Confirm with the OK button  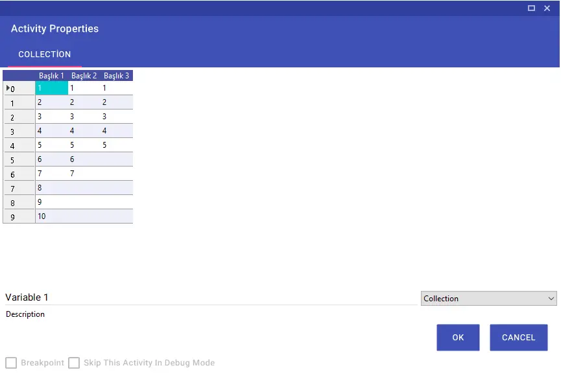click(x=458, y=338)
